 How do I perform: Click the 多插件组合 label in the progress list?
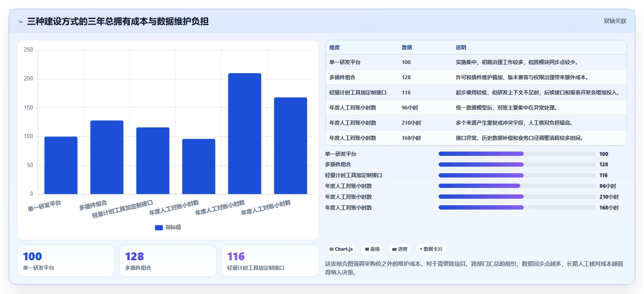coord(338,165)
